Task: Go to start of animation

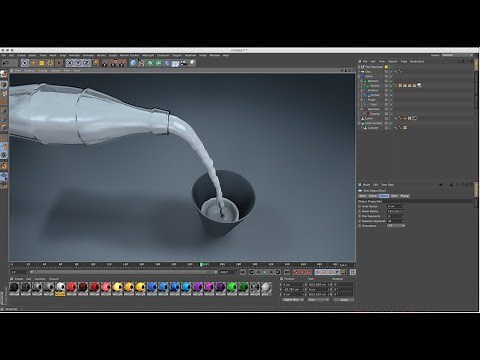Action: tap(243, 272)
